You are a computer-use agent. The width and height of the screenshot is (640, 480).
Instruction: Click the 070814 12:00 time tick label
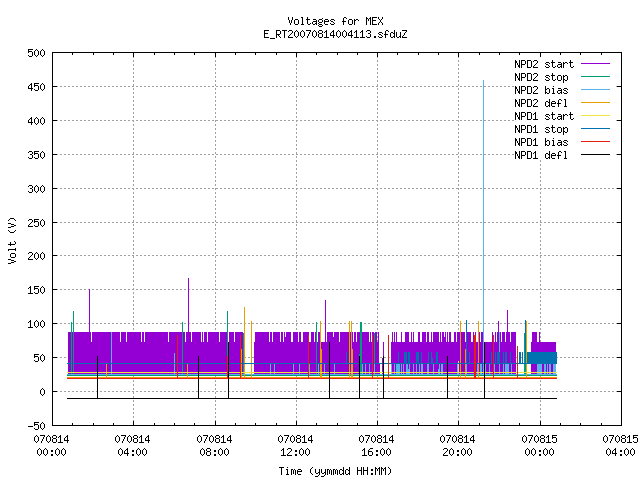click(295, 446)
